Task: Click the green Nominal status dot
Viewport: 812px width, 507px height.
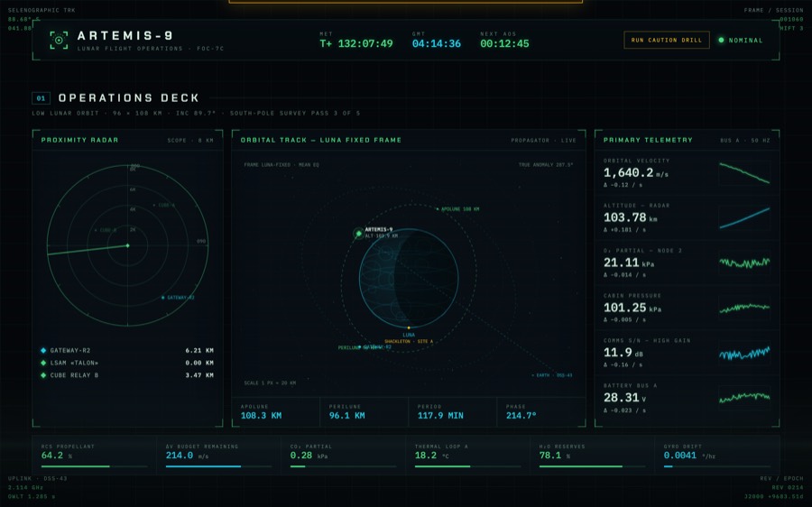Action: pos(721,40)
